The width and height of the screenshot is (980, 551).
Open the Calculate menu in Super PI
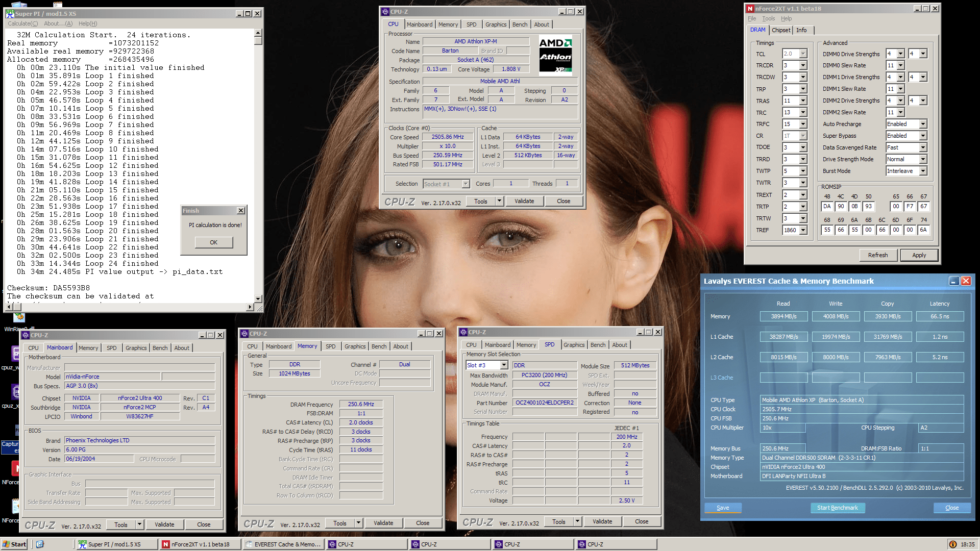pyautogui.click(x=22, y=23)
